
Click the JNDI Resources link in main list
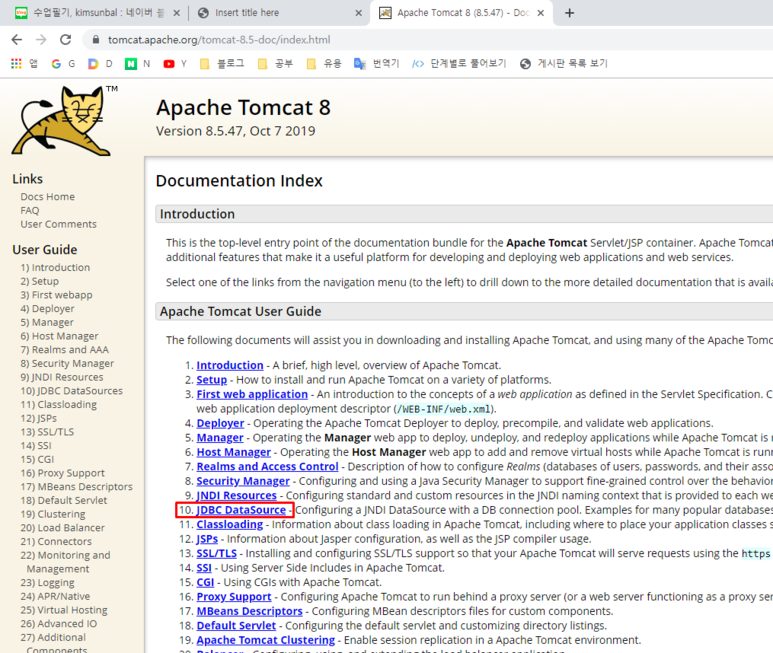(x=237, y=496)
